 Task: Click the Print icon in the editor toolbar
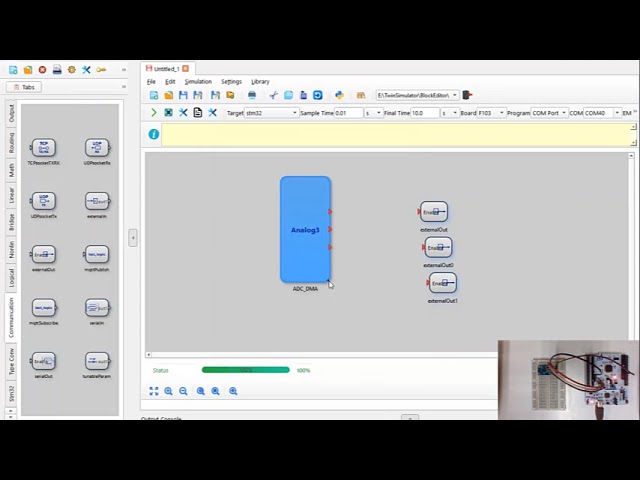pyautogui.click(x=252, y=95)
